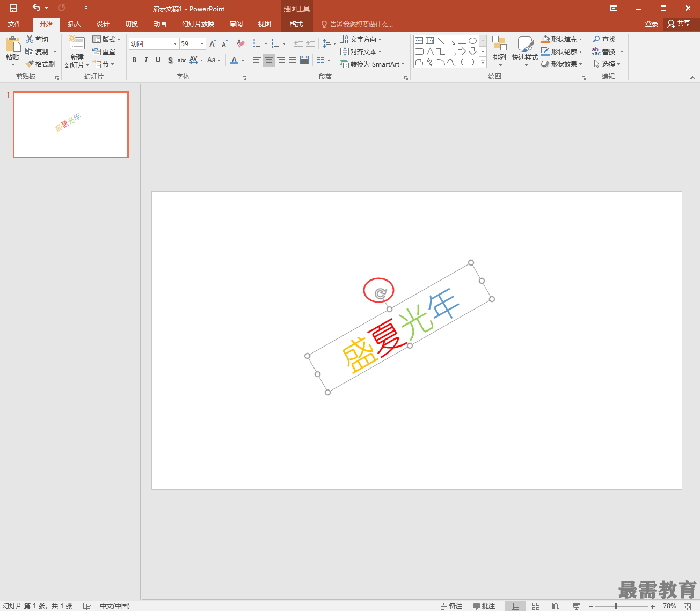
Task: Expand the shapes gallery more arrow
Action: (x=483, y=63)
